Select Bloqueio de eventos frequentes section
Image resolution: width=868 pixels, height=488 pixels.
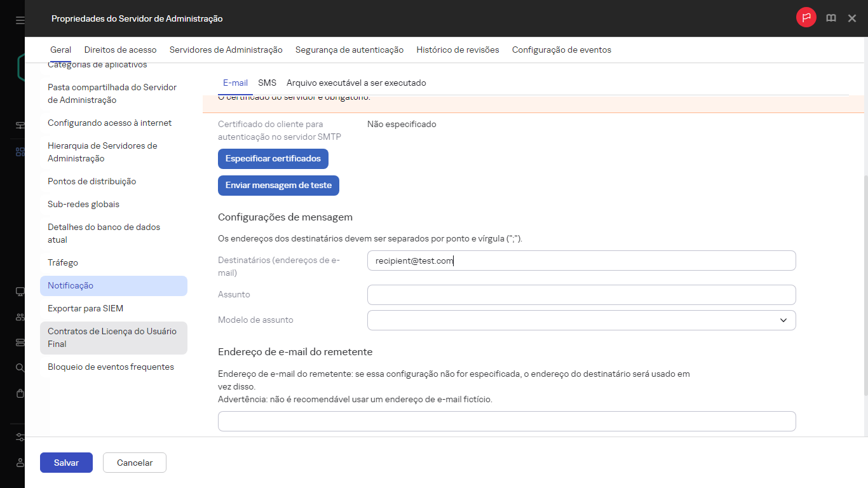tap(111, 367)
